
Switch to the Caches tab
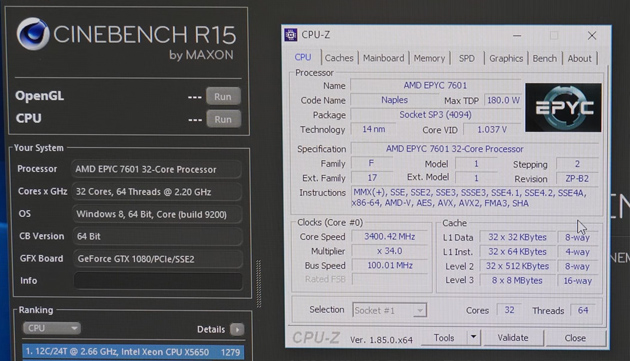pos(339,58)
